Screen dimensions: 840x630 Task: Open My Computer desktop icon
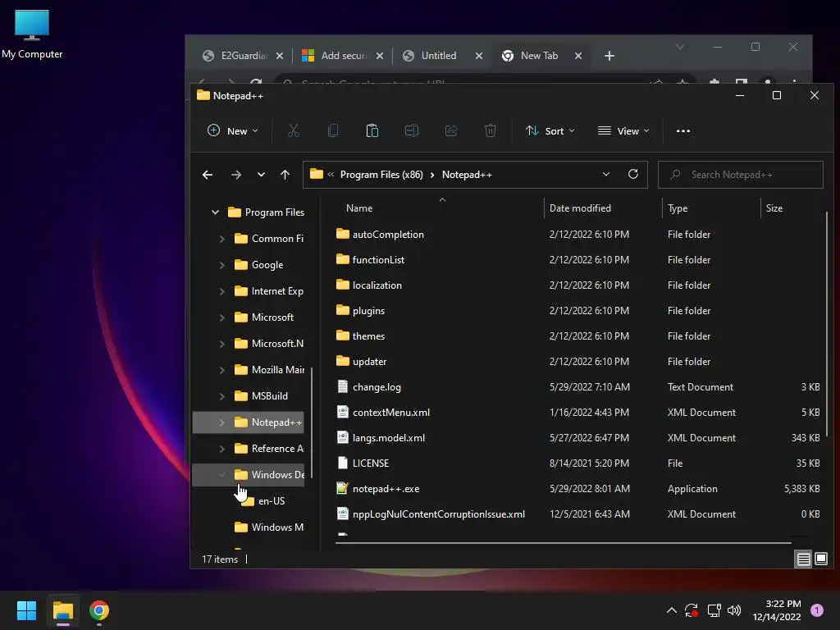32,34
